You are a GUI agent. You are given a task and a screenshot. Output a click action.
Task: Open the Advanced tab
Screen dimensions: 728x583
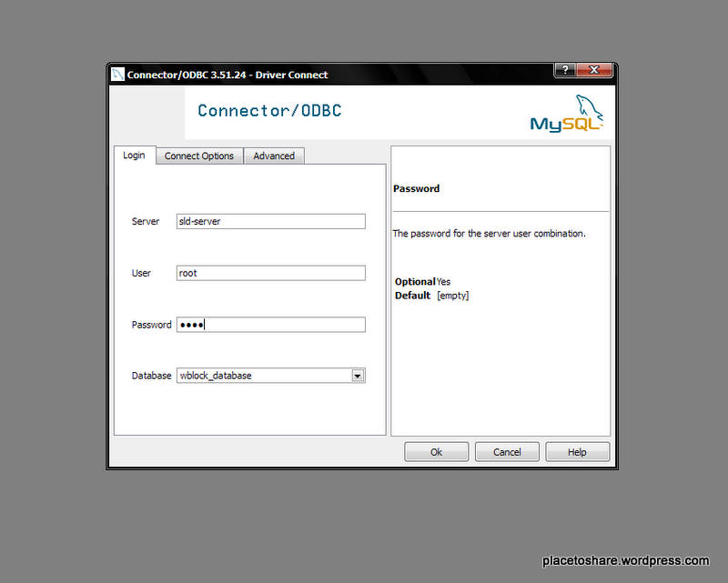coord(274,156)
